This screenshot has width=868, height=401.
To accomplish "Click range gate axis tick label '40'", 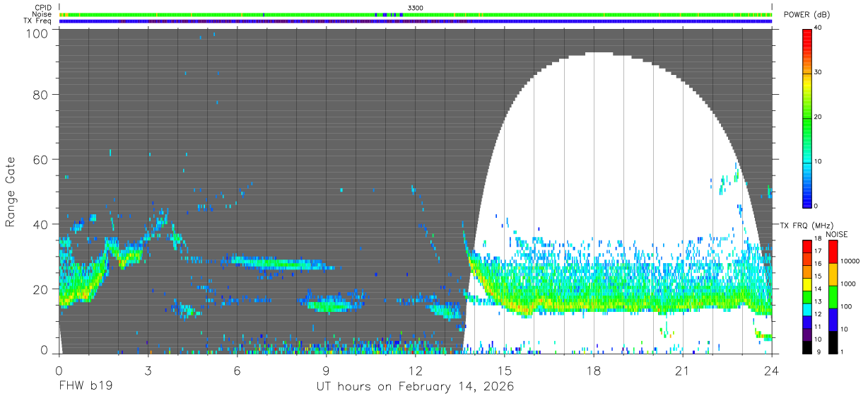I will tap(42, 224).
